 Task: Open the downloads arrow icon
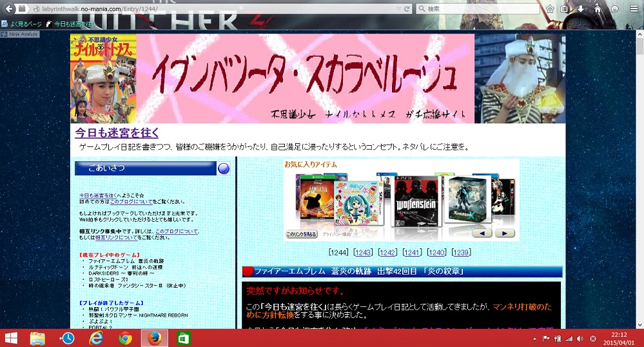point(580,8)
